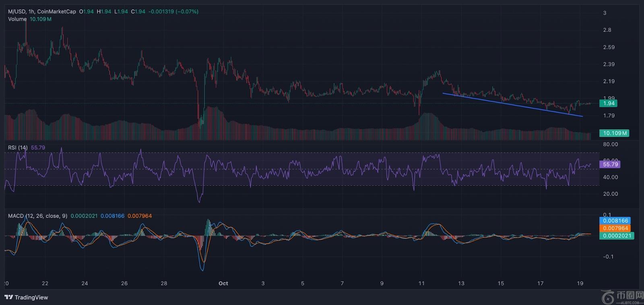Viewport: 644px width, 305px height.
Task: Click the coin watermark logo in corner
Action: pos(609,298)
